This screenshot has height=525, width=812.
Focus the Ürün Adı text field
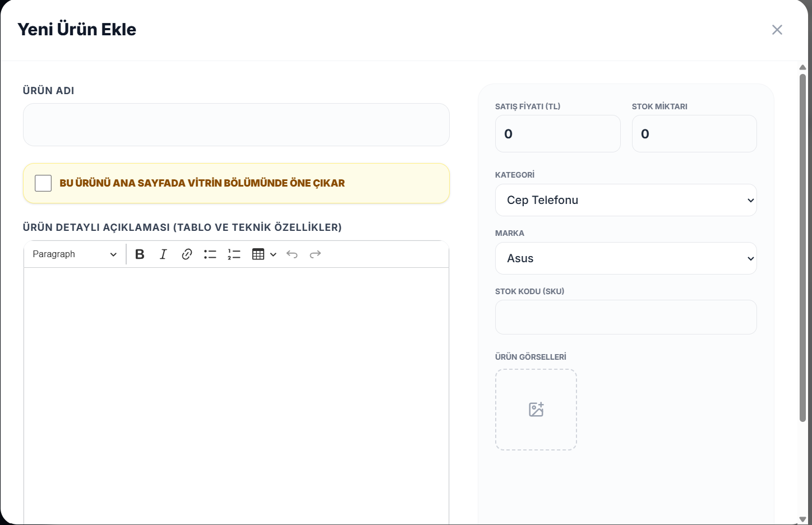pyautogui.click(x=236, y=125)
